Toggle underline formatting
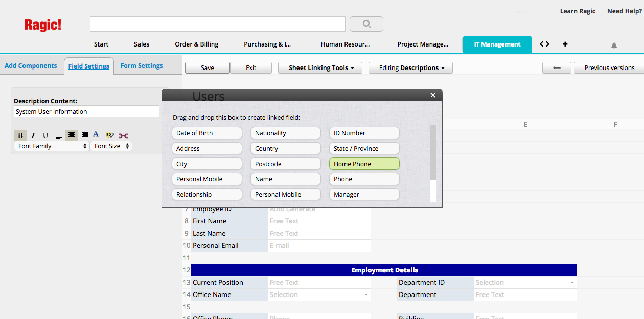Screen dimensions: 644x319 pyautogui.click(x=45, y=135)
